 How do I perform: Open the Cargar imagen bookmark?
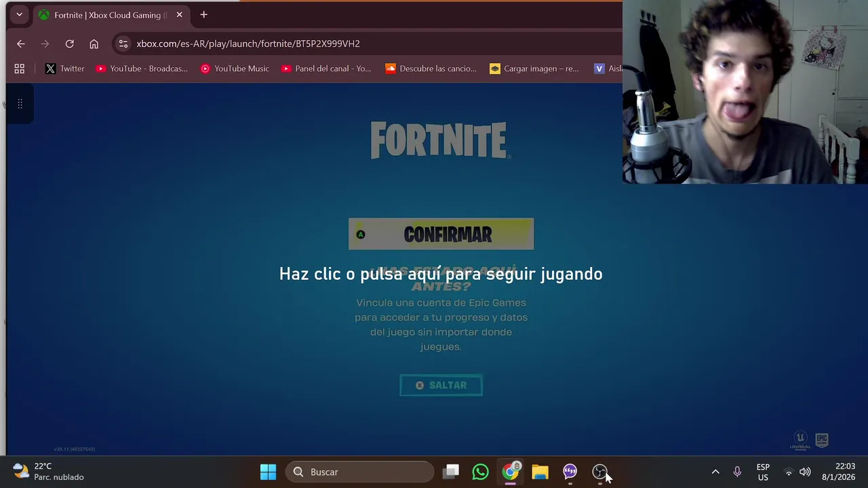(534, 68)
